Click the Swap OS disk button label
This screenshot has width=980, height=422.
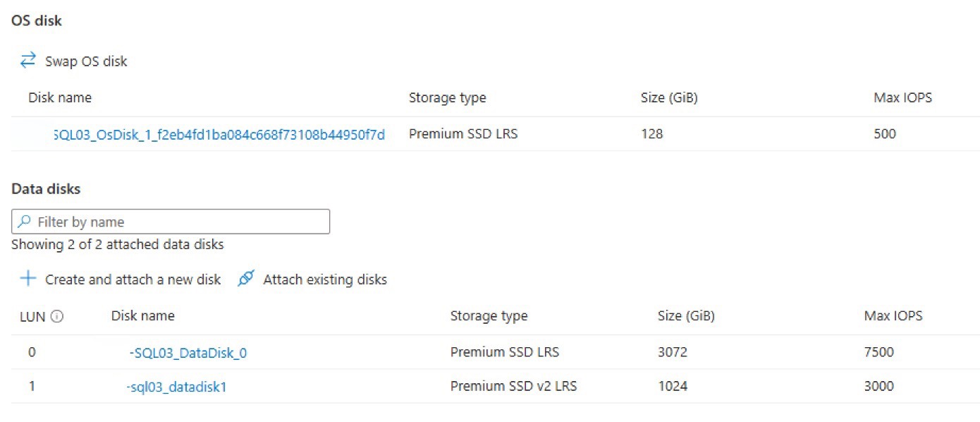tap(86, 61)
